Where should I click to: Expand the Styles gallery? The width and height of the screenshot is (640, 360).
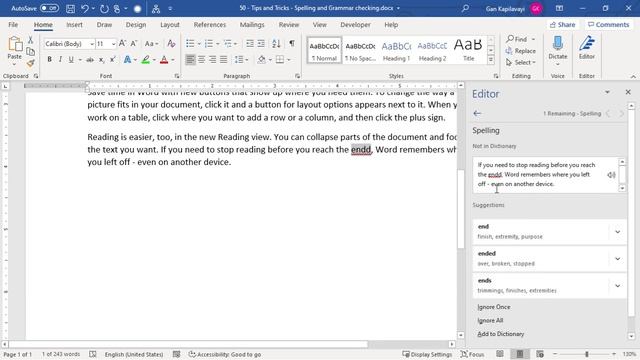coord(491,60)
